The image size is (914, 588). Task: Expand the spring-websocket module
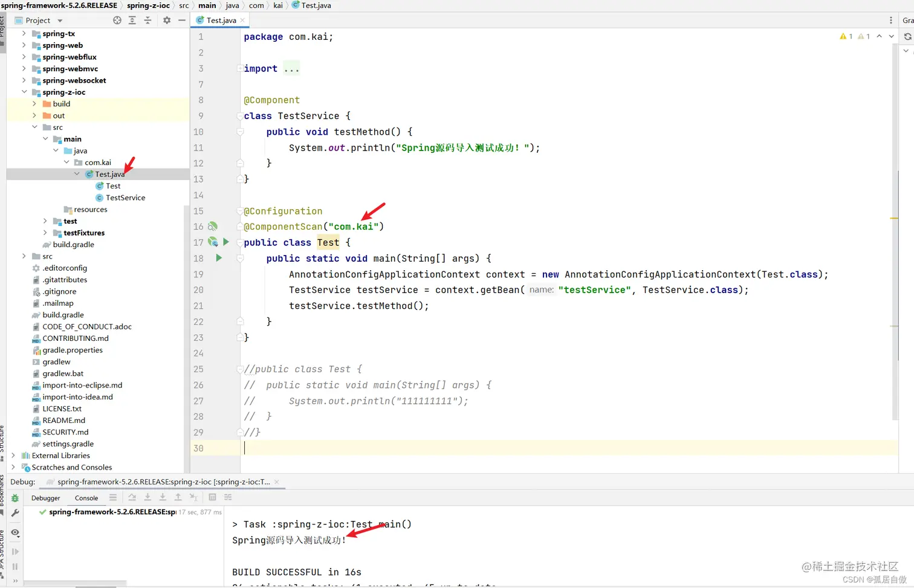[24, 80]
